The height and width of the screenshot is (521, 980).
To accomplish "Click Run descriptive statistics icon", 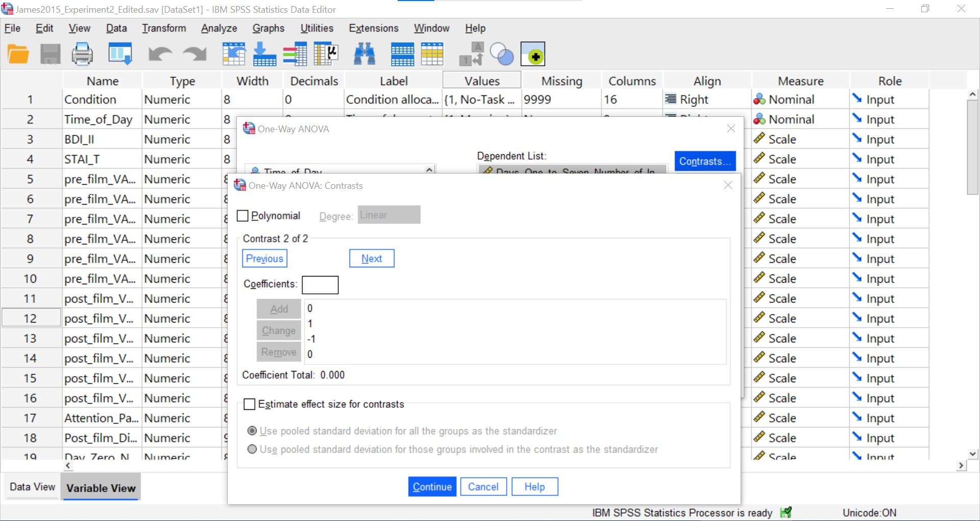I will point(326,54).
